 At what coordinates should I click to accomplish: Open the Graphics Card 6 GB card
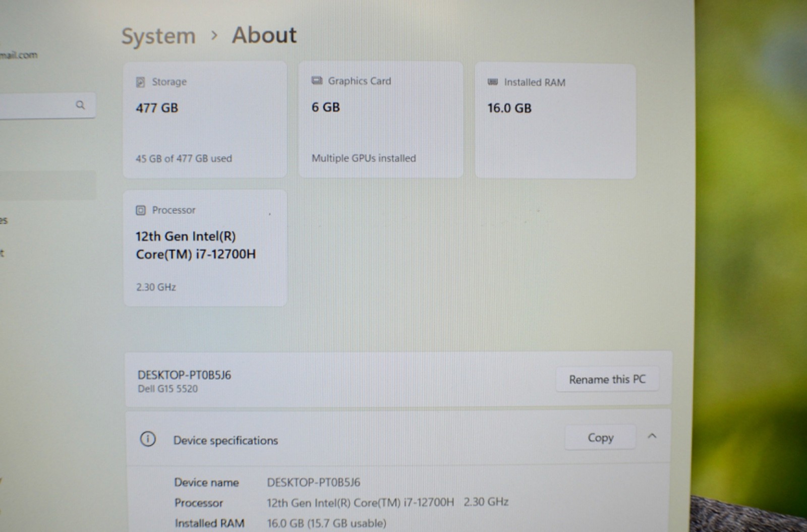(x=381, y=120)
